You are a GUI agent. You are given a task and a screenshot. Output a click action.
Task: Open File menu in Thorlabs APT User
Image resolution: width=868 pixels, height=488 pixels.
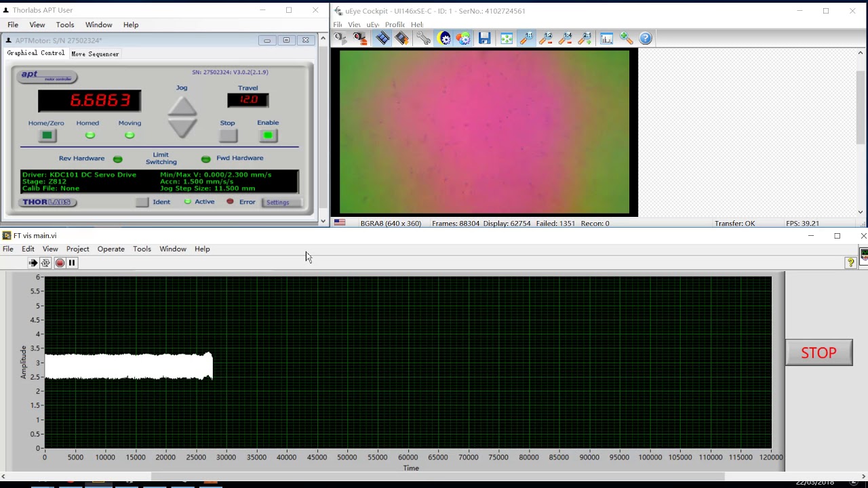click(x=13, y=25)
